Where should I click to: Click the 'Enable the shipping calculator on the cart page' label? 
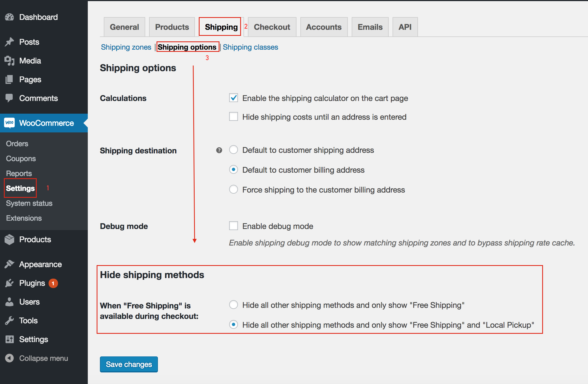325,98
